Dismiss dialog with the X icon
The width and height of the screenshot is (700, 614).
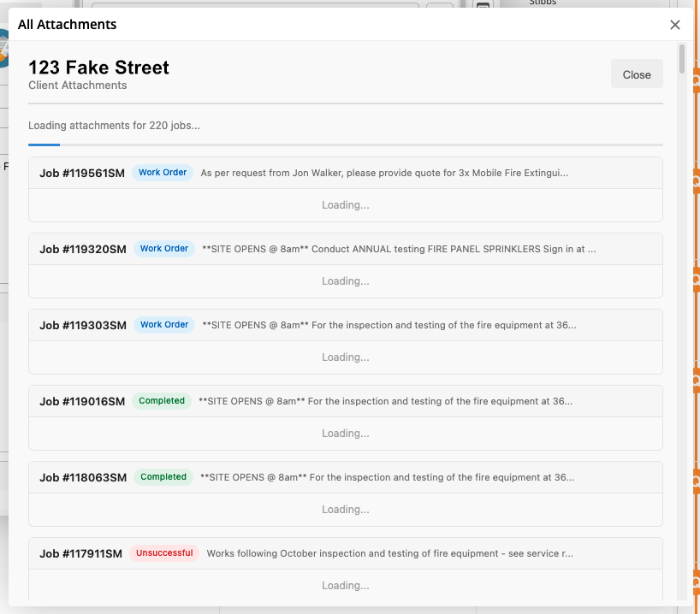point(674,25)
